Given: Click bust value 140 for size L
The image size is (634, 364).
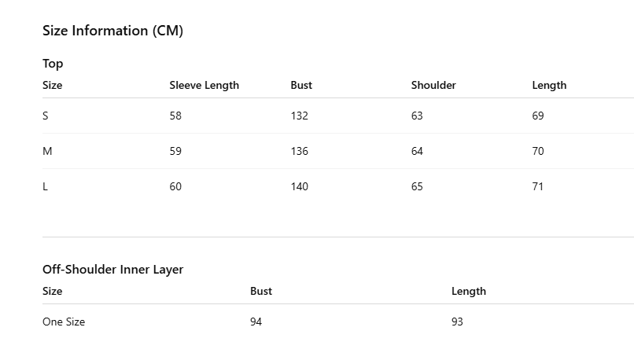Looking at the screenshot, I should point(299,186).
